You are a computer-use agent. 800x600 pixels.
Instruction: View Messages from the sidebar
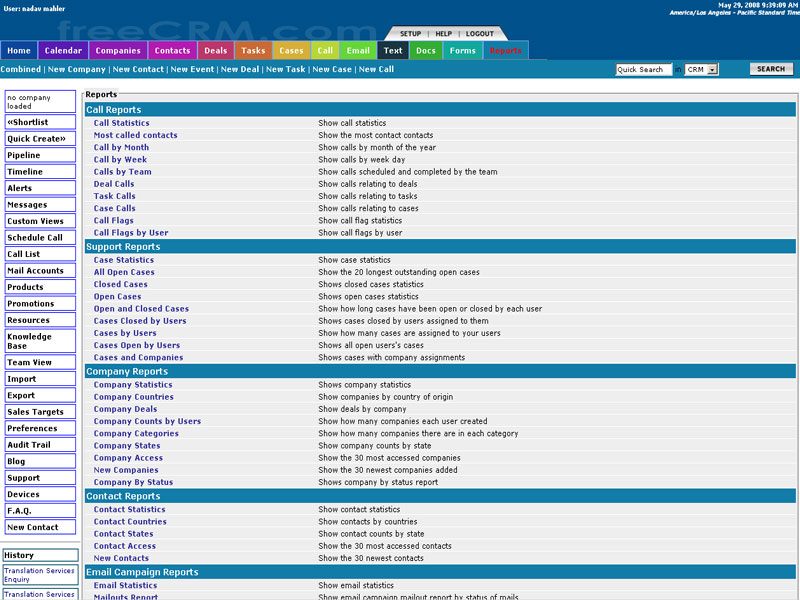coord(40,205)
